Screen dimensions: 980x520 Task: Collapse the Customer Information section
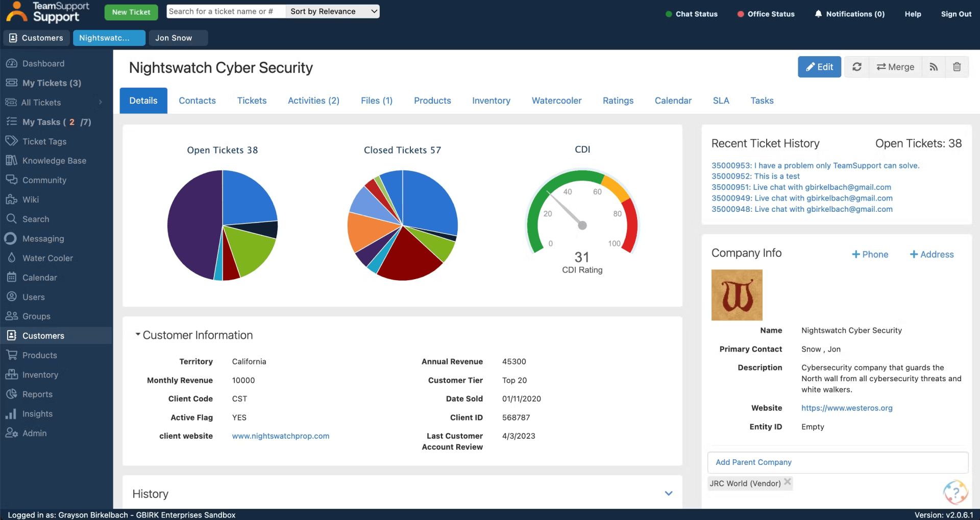(138, 334)
